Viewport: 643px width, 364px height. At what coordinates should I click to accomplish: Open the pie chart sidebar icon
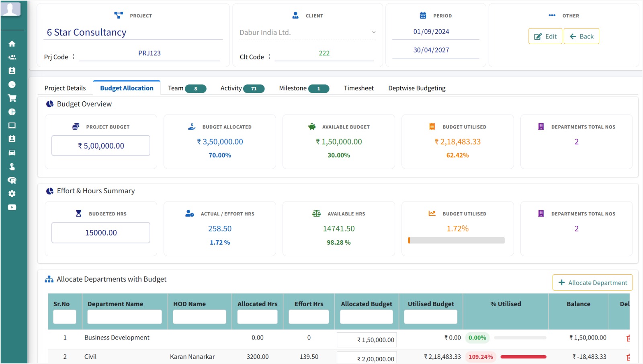point(12,112)
